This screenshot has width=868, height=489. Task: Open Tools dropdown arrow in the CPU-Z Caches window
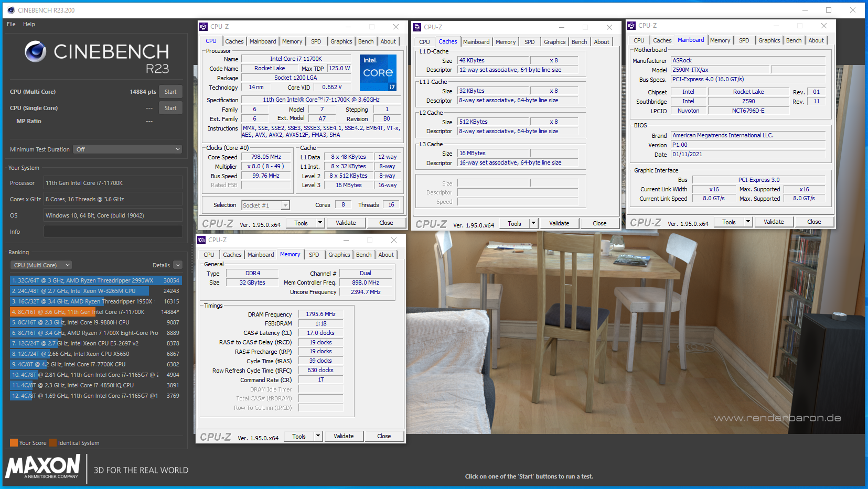coord(533,224)
